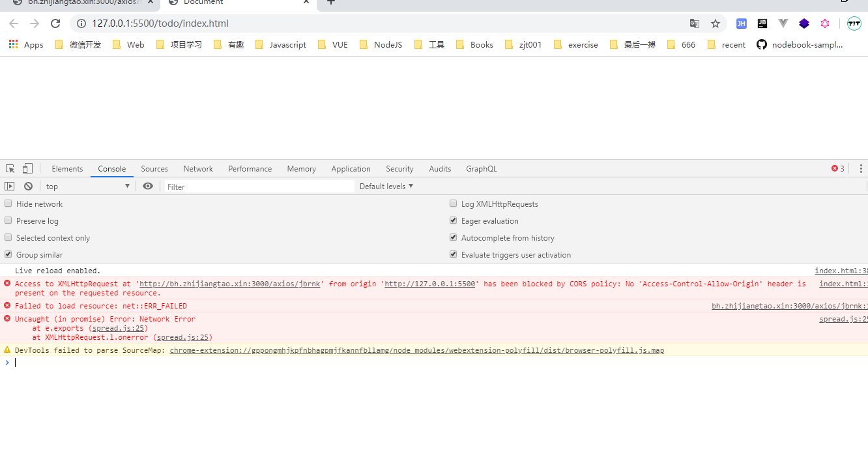Open the GitHub nodebook-sample bookmark
Screen dimensions: 868x450
click(800, 44)
